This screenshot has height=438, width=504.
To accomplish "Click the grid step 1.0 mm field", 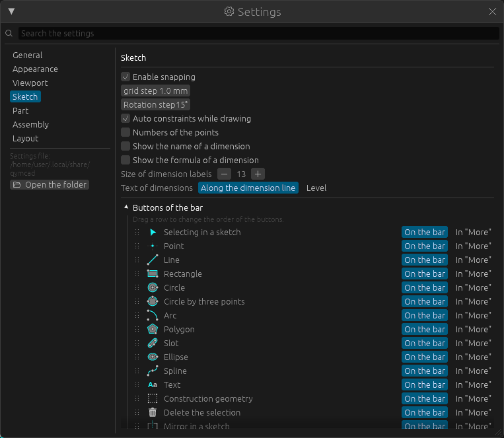I will (156, 91).
